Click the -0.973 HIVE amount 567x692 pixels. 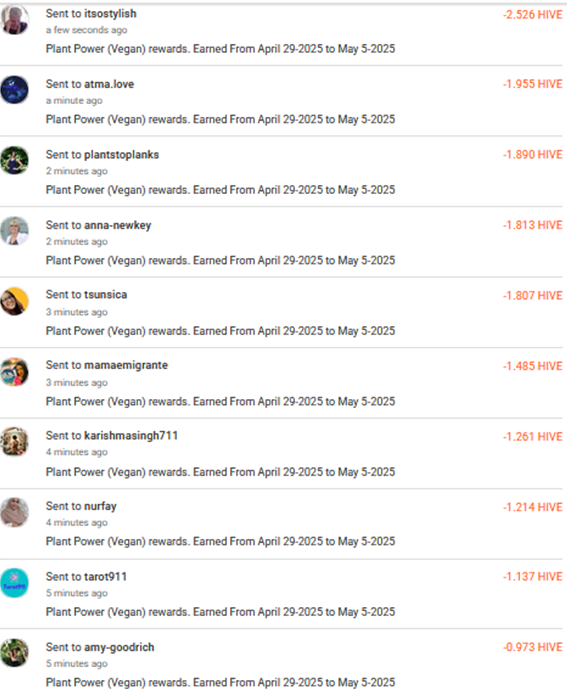(533, 647)
